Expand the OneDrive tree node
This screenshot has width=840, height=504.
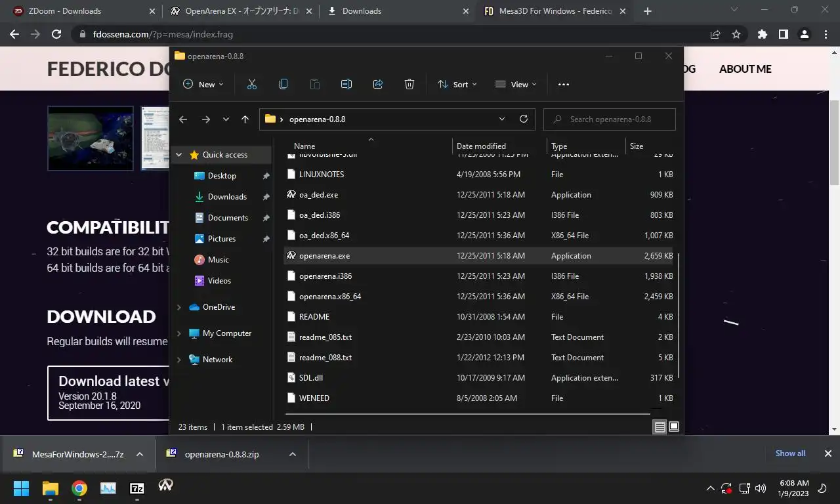(x=178, y=307)
